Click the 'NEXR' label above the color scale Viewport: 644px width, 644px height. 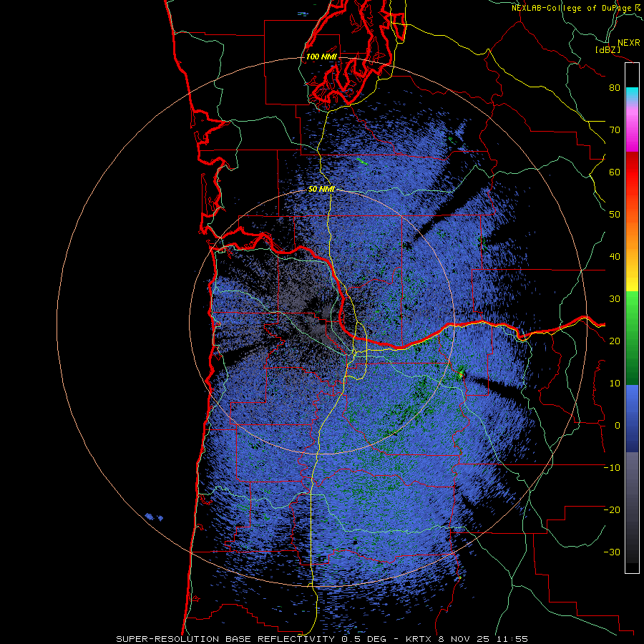point(628,43)
